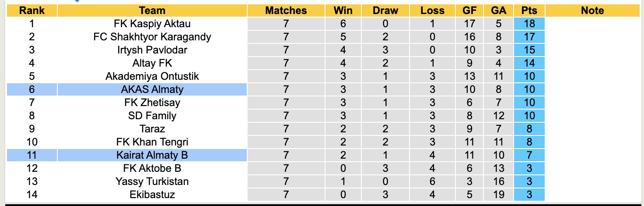
Task: Click the Note column header
Action: click(592, 11)
